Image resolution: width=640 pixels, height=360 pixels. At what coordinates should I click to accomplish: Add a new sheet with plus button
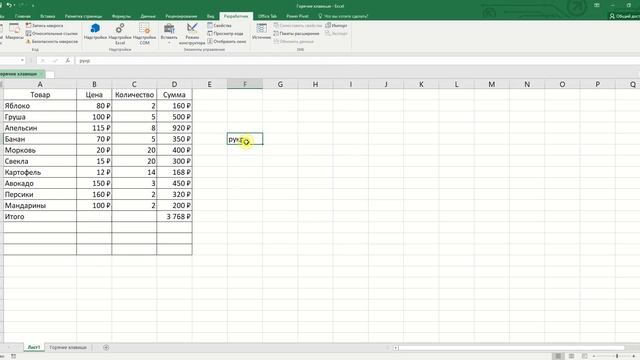click(x=106, y=347)
